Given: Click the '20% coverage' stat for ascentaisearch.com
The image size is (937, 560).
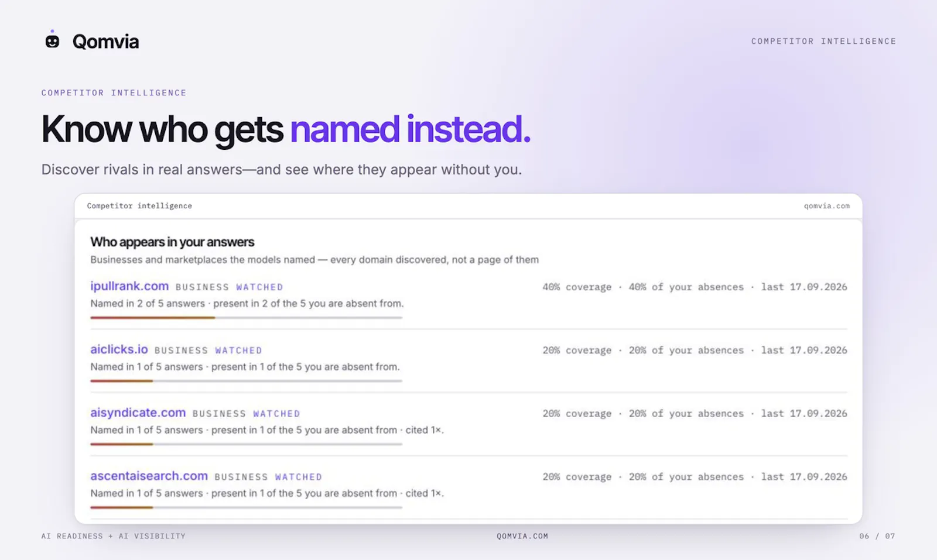Looking at the screenshot, I should (577, 476).
